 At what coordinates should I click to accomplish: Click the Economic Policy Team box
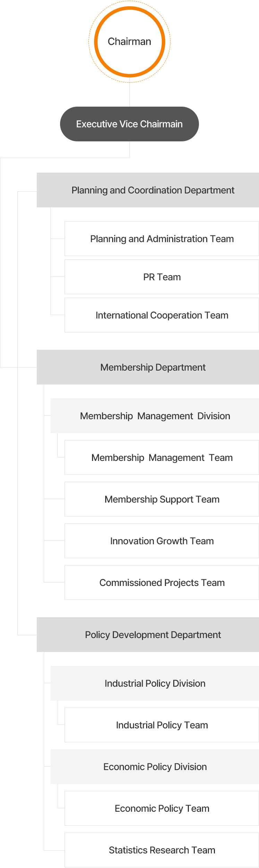[162, 808]
